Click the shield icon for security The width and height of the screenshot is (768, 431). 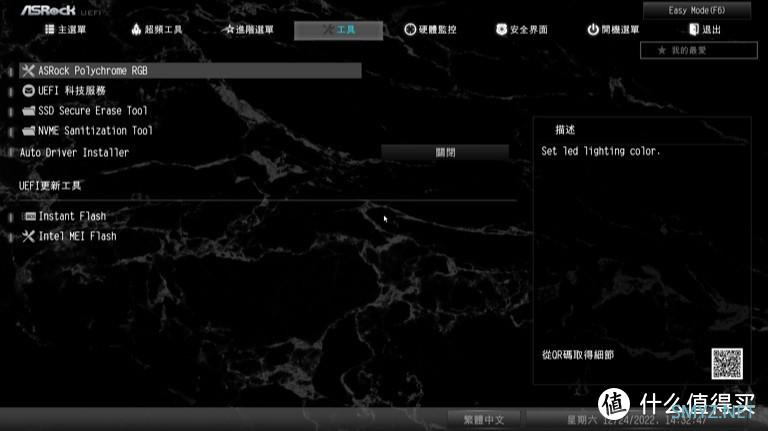[x=501, y=30]
